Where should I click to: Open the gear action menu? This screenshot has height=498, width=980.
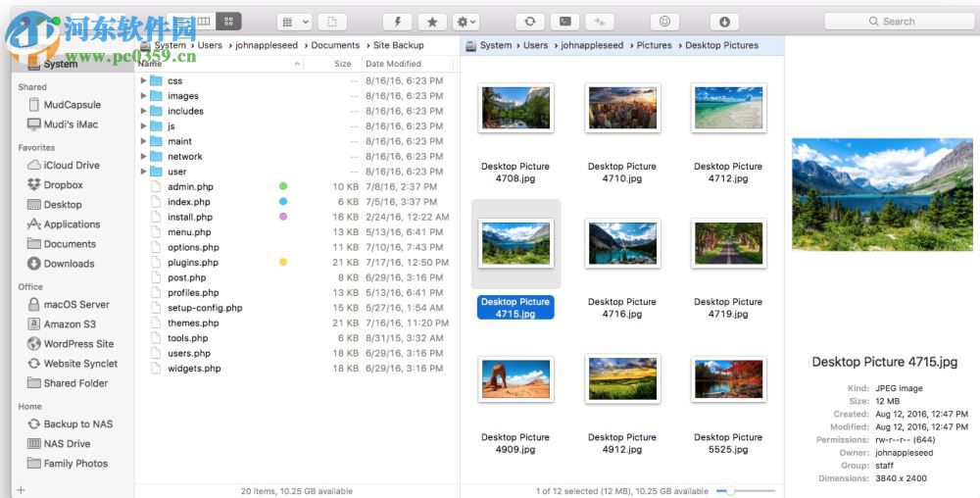[465, 22]
